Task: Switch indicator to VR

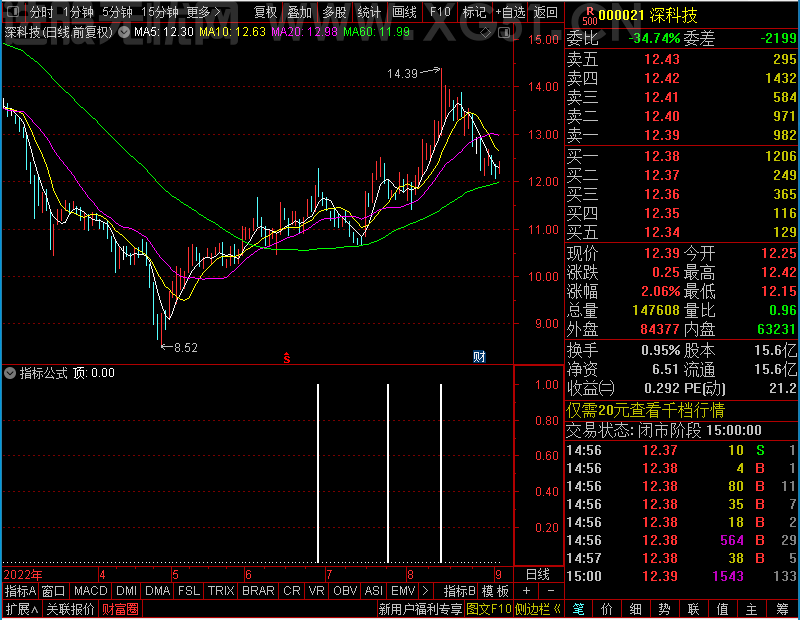Action: coord(316,591)
